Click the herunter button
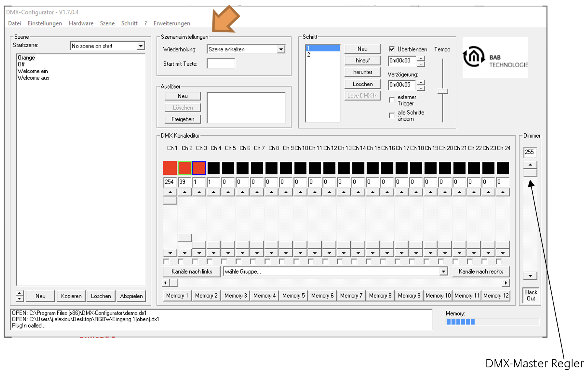Image resolution: width=588 pixels, height=374 pixels. (362, 72)
